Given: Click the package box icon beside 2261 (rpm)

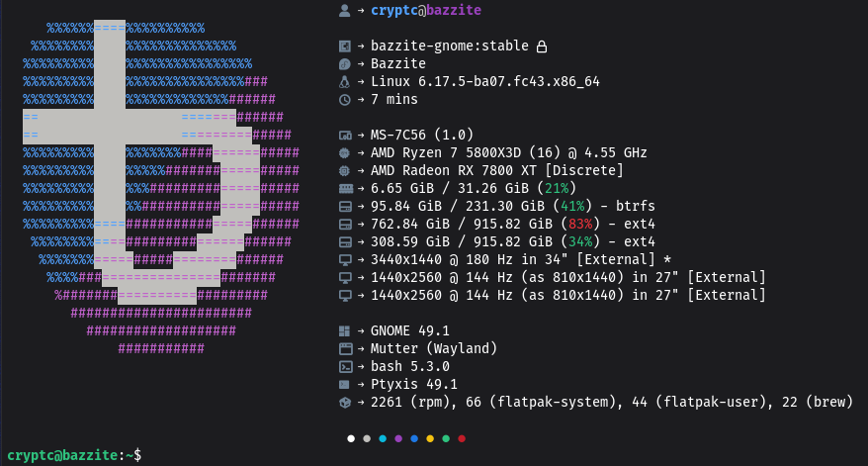Looking at the screenshot, I should click(x=344, y=403).
